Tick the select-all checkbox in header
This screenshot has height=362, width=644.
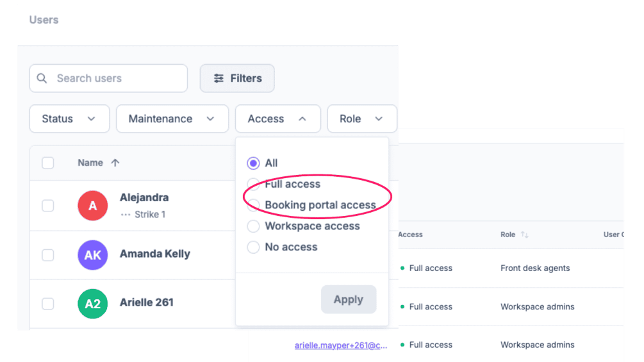click(47, 163)
